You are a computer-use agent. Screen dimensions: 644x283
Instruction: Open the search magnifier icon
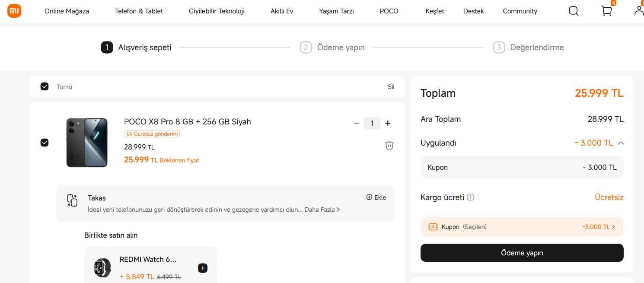574,11
